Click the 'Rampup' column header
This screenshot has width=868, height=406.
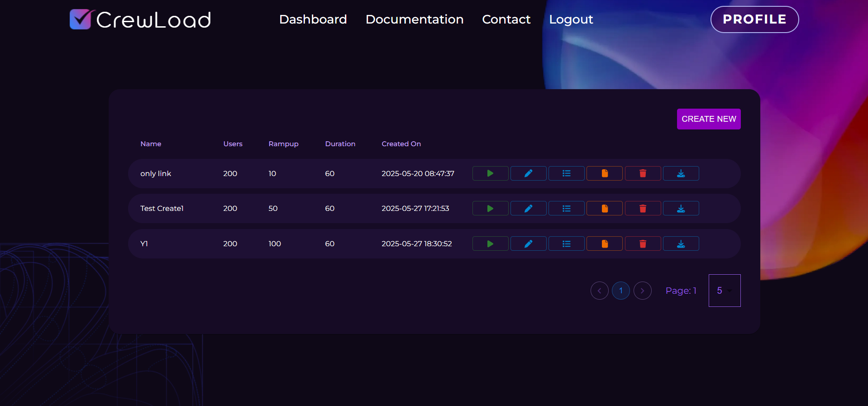pyautogui.click(x=284, y=144)
